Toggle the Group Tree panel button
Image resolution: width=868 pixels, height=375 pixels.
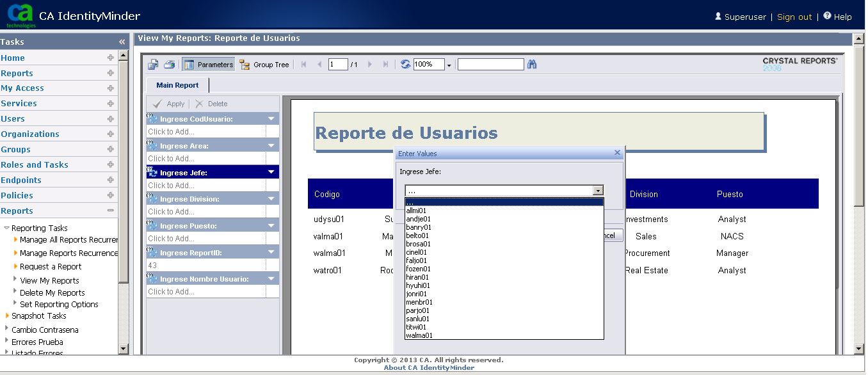pyautogui.click(x=264, y=65)
